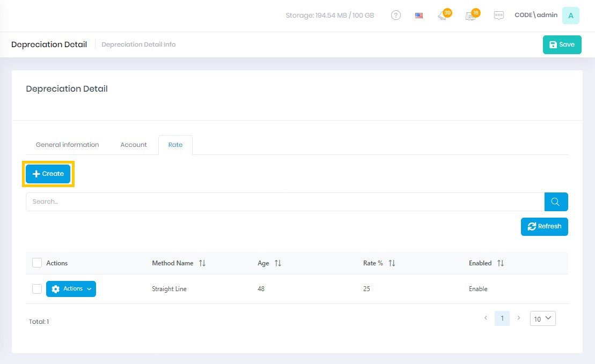This screenshot has width=595, height=364.
Task: Focus the Search input field
Action: pyautogui.click(x=284, y=202)
